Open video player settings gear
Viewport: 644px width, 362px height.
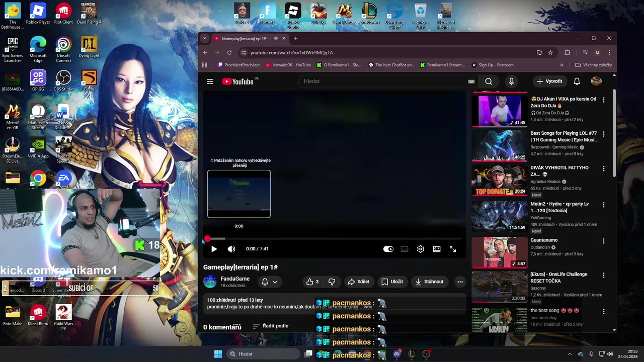tap(421, 249)
